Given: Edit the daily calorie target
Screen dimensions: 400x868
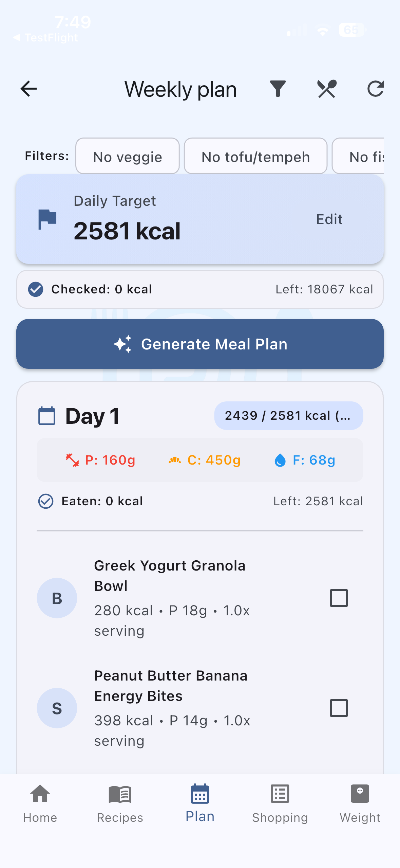Looking at the screenshot, I should [x=329, y=219].
